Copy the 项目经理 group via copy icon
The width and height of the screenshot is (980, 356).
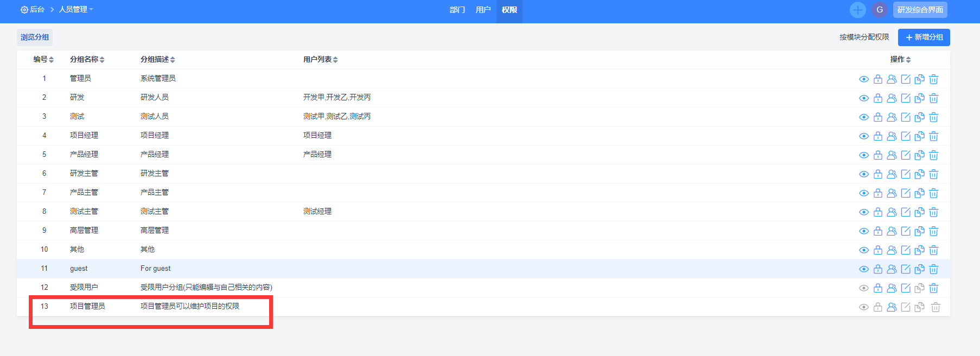coord(919,136)
